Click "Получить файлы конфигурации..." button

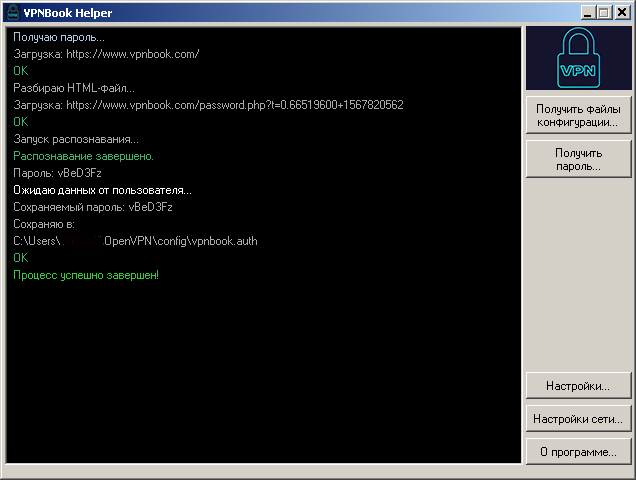tap(578, 115)
